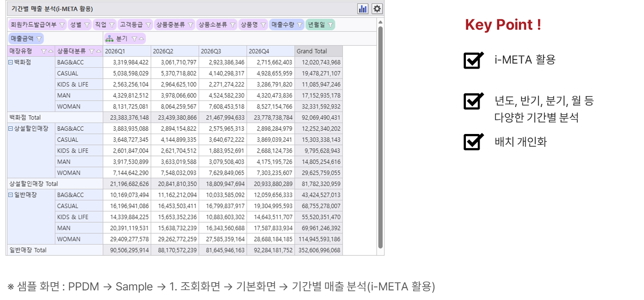Click filter icon on 매출금액 chip

click(x=39, y=39)
